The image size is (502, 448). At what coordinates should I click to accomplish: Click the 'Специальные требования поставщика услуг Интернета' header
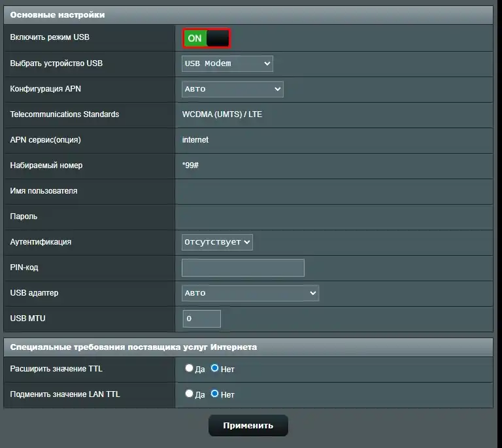tap(133, 347)
